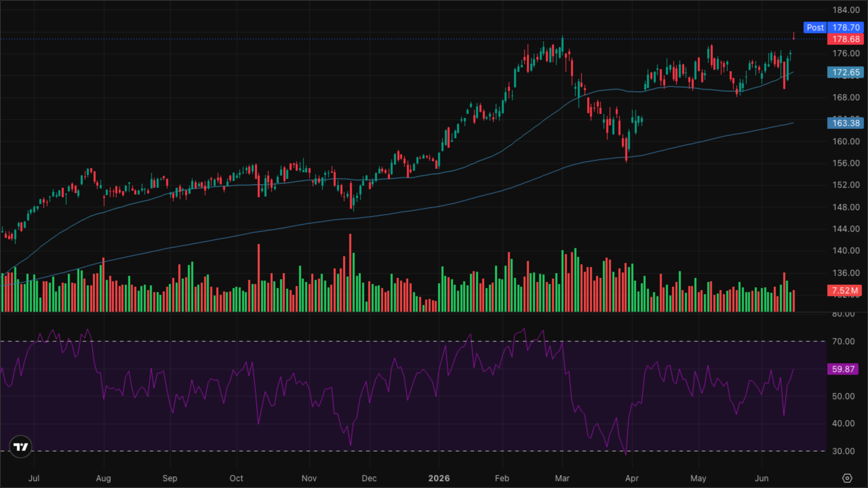Click the 2026 label on time axis
Viewport: 868px width, 488px height.
pyautogui.click(x=439, y=478)
